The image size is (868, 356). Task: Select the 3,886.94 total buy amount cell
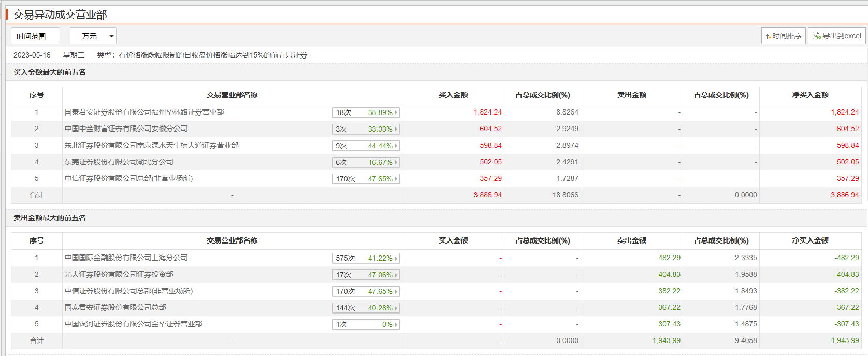[x=488, y=195]
